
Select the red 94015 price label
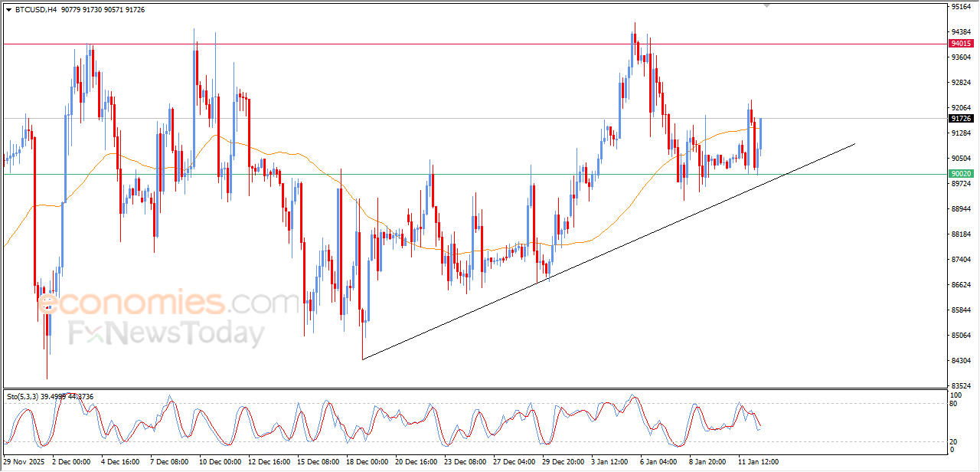coord(960,44)
